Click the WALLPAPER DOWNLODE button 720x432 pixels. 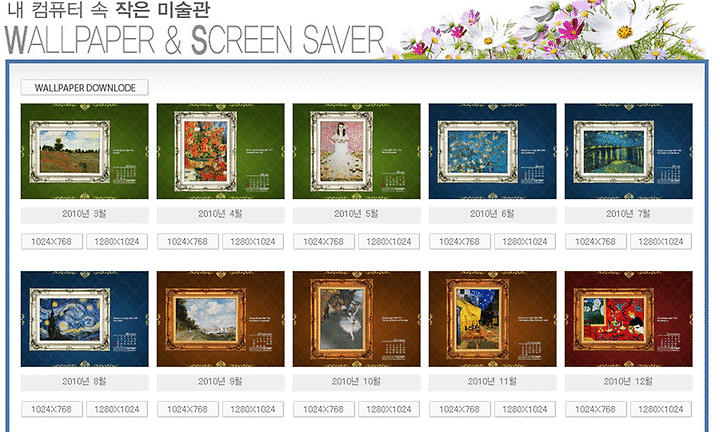(84, 87)
